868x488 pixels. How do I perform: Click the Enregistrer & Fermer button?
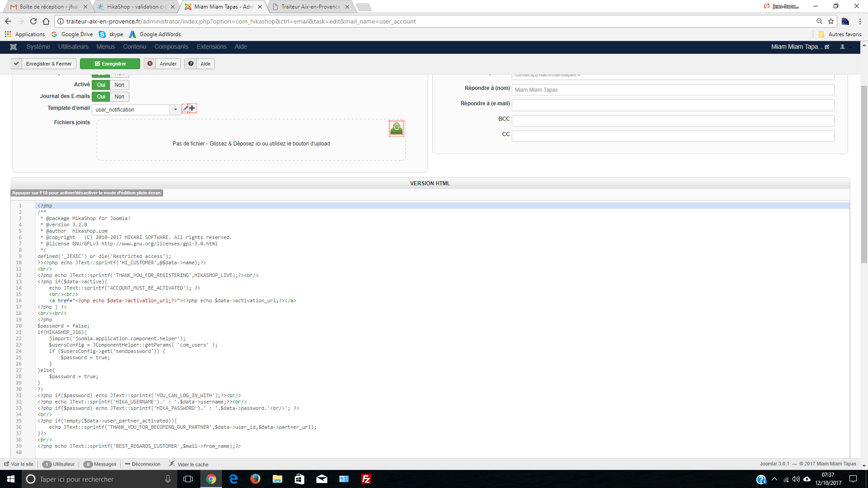tap(44, 64)
